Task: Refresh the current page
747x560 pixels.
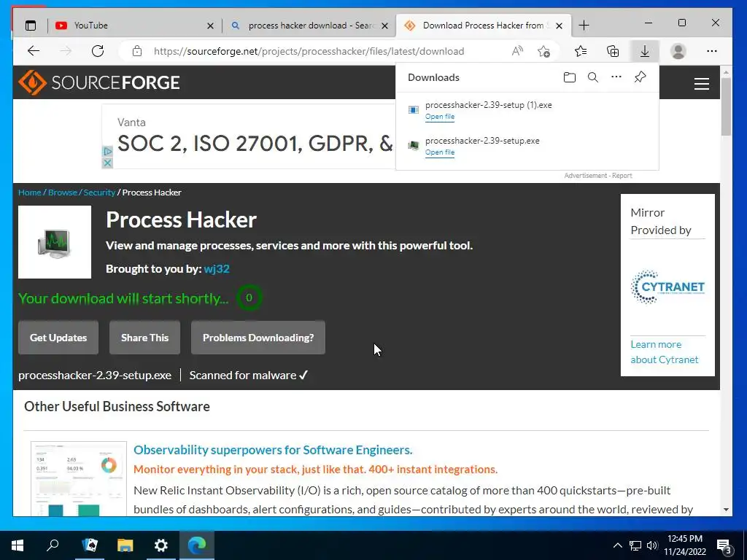Action: 98,51
